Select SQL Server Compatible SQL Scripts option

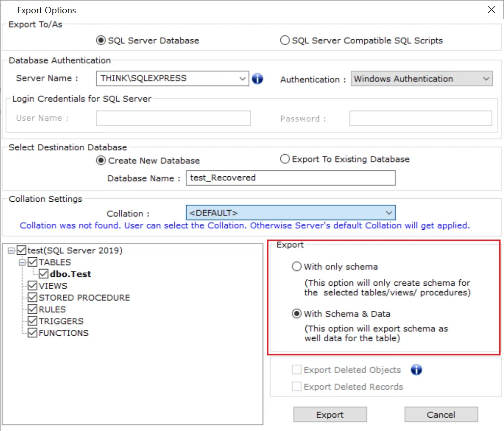[x=285, y=41]
